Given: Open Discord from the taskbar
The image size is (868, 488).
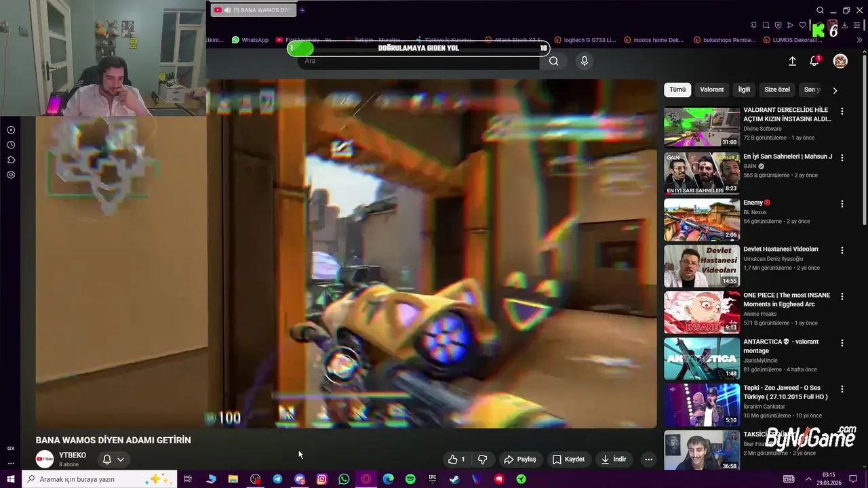Looking at the screenshot, I should [300, 479].
